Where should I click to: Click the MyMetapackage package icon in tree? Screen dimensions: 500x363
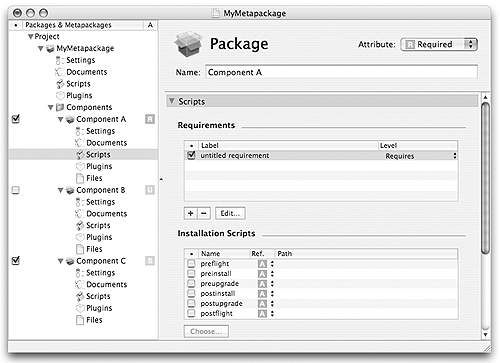(50, 49)
